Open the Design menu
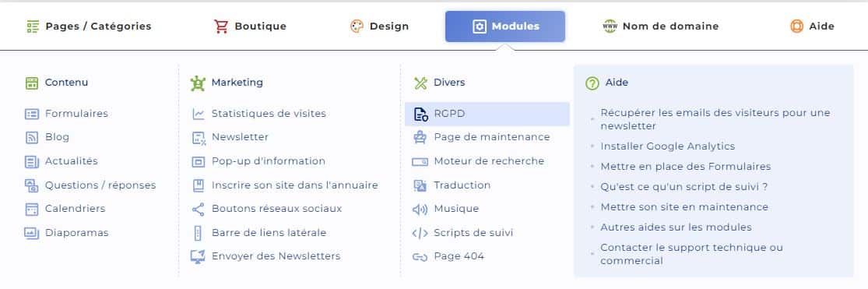This screenshot has width=868, height=289. pos(380,26)
